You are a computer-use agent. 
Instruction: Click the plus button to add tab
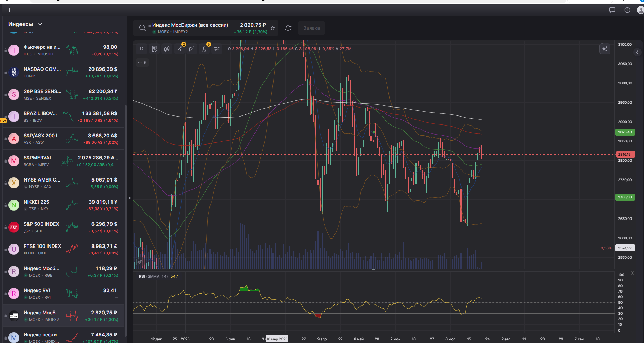tap(9, 10)
